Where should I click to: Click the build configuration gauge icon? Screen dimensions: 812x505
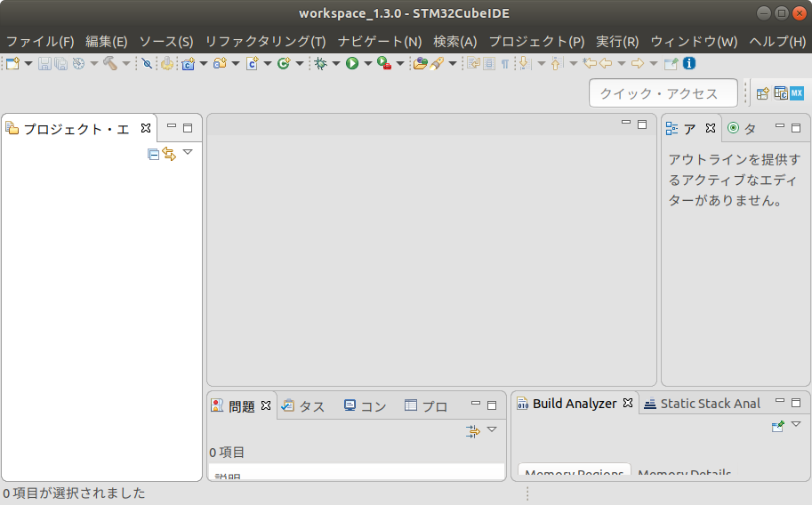click(x=78, y=64)
